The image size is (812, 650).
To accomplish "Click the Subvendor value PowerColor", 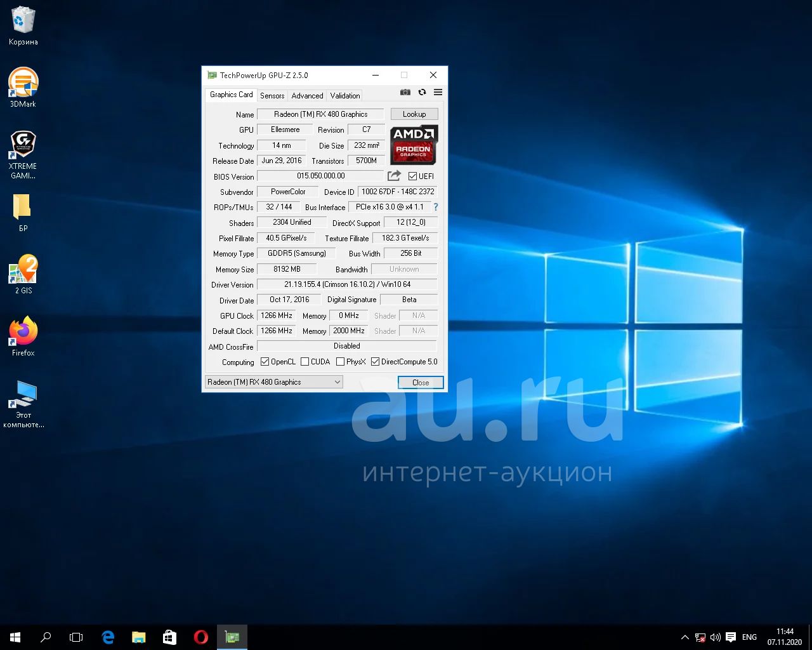I will click(x=288, y=192).
